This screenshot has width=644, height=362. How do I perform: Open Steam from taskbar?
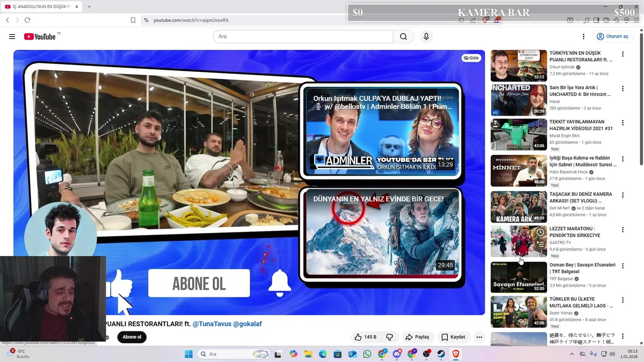tap(441, 354)
